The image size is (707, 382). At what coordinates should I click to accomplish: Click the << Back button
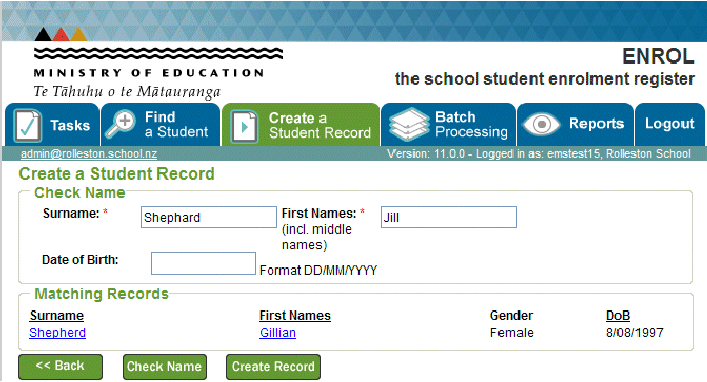point(60,366)
